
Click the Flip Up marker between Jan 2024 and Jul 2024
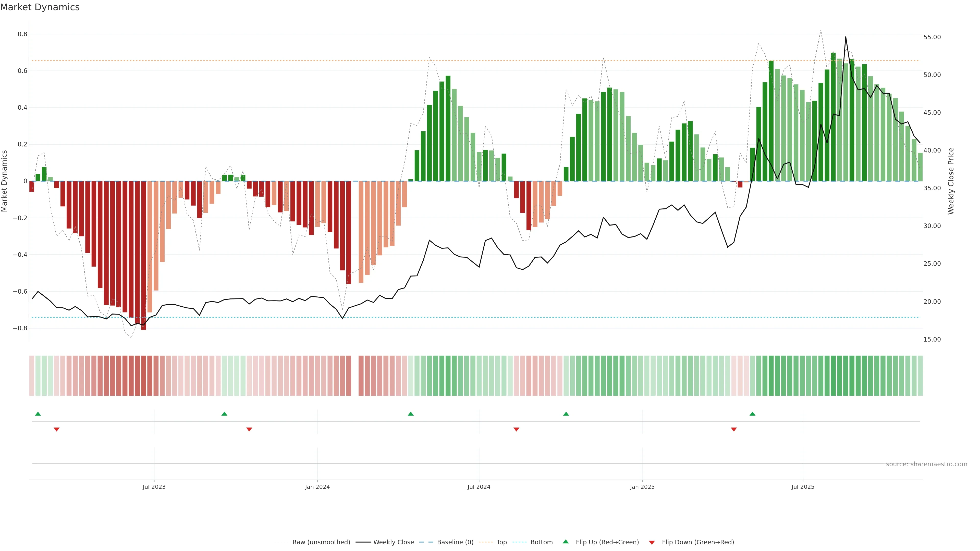[410, 414]
